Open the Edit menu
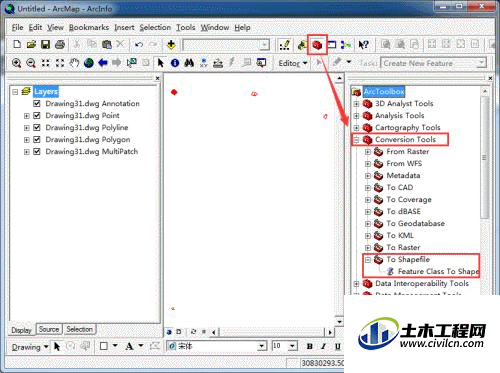500x373 pixels. click(35, 27)
